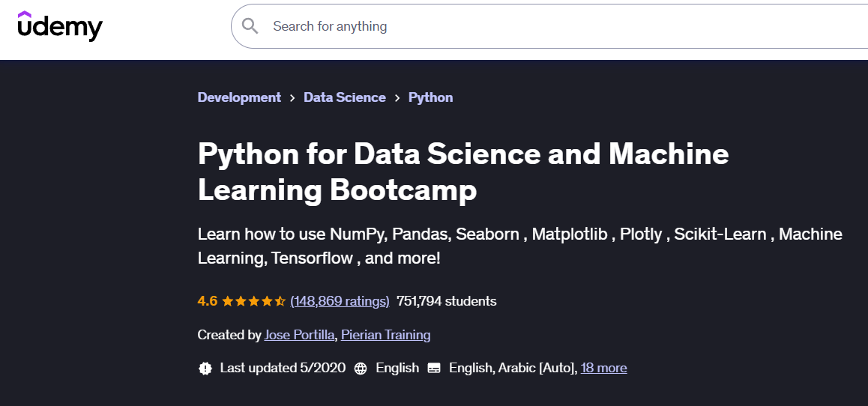Click the 'Last updated 5/2020' text
868x406 pixels.
[x=283, y=368]
